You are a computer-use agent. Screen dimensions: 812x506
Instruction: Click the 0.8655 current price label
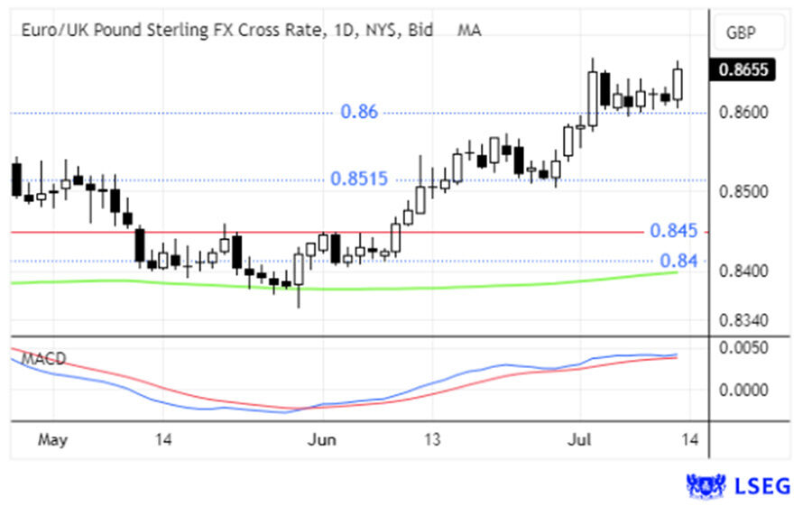coord(743,69)
